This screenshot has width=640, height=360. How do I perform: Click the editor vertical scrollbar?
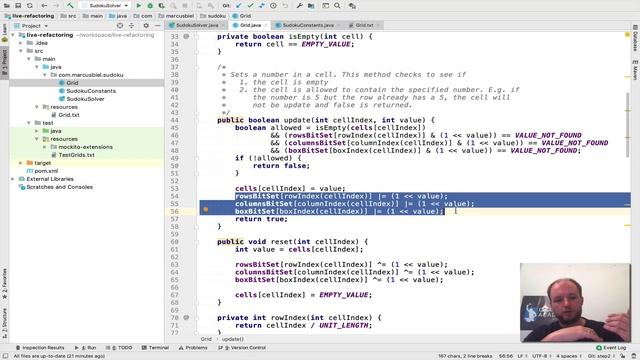pos(628,125)
